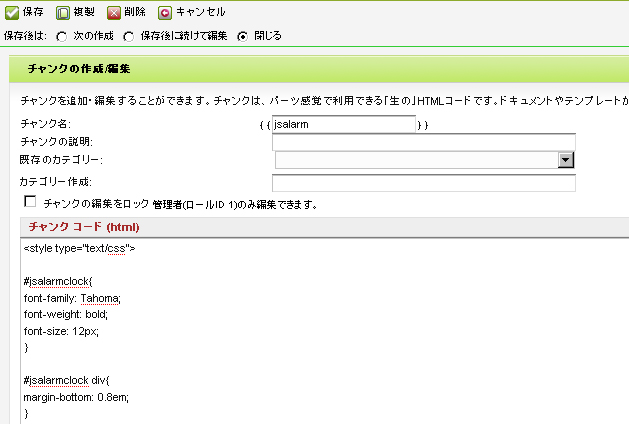Enable the チャンクの編集をロック checkbox
629x424 pixels.
click(x=29, y=203)
